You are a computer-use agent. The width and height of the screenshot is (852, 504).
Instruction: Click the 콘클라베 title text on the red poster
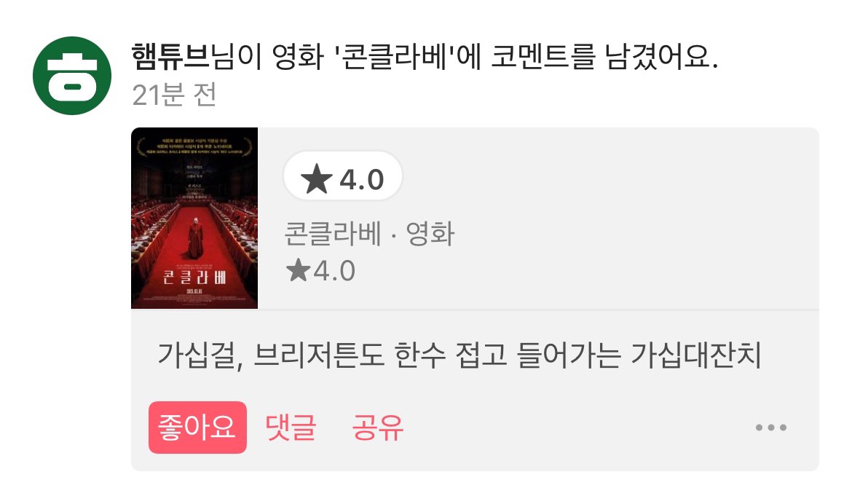tap(194, 277)
